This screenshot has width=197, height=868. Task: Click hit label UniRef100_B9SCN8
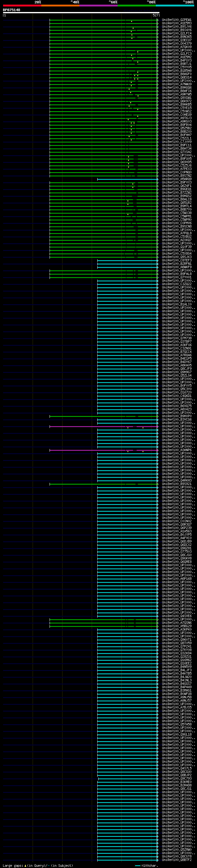[x=176, y=227]
